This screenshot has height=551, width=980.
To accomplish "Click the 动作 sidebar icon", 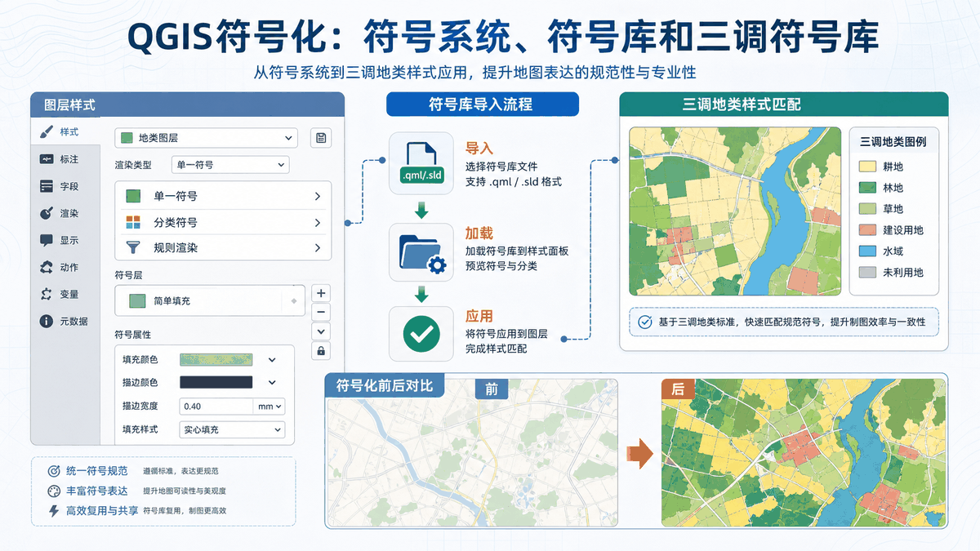I will click(x=47, y=267).
